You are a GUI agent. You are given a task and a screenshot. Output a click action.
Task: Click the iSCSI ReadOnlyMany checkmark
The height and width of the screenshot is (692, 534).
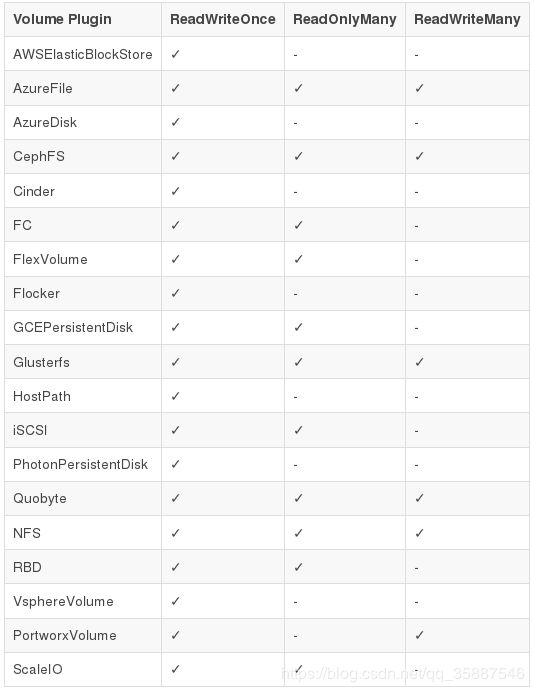tap(298, 430)
